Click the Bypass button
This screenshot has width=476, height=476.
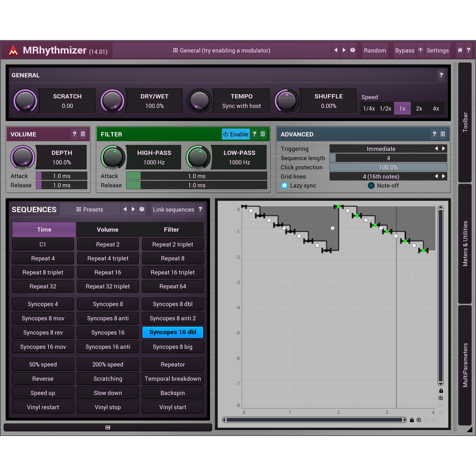405,50
